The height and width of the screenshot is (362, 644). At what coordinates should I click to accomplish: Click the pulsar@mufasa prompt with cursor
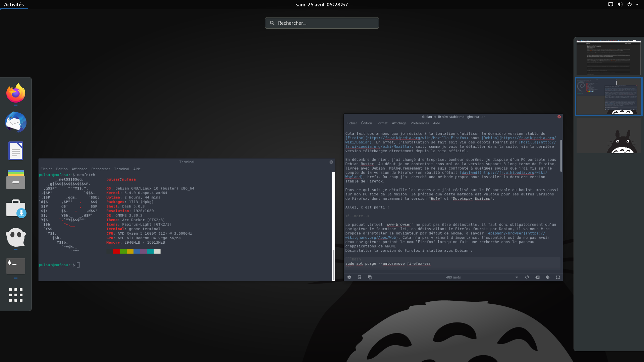tap(59, 265)
